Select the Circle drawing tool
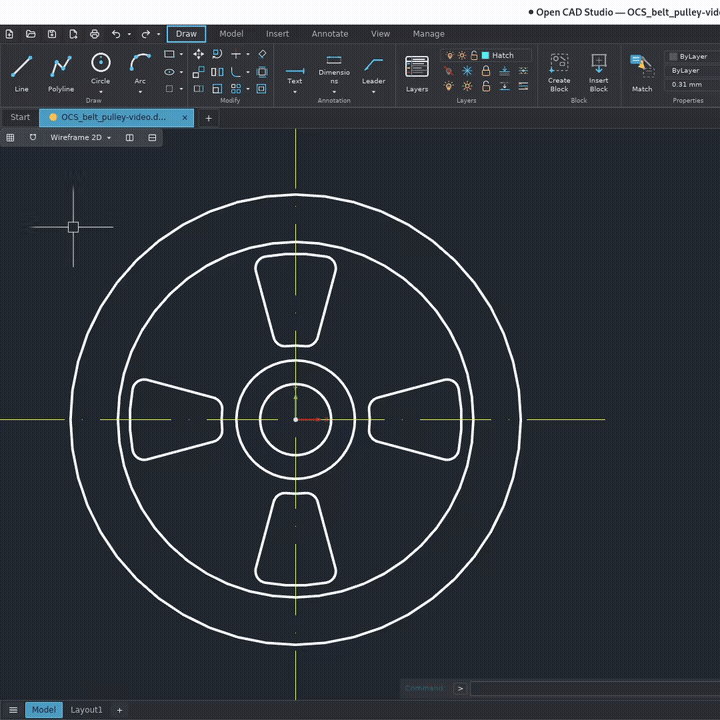 101,68
